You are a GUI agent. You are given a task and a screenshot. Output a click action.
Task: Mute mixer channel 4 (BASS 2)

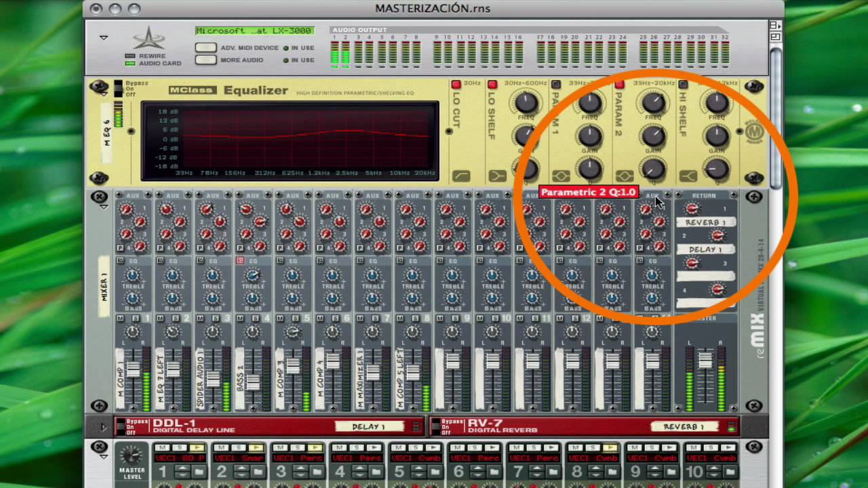click(240, 318)
